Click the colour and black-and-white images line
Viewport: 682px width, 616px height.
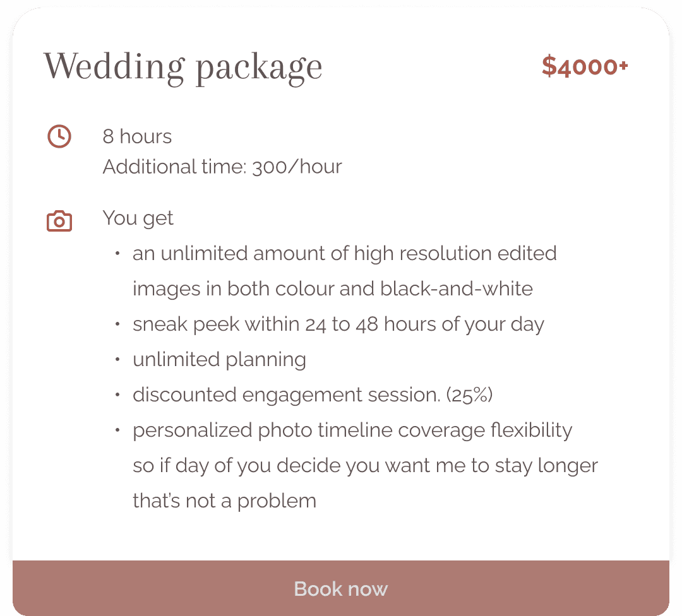(332, 289)
